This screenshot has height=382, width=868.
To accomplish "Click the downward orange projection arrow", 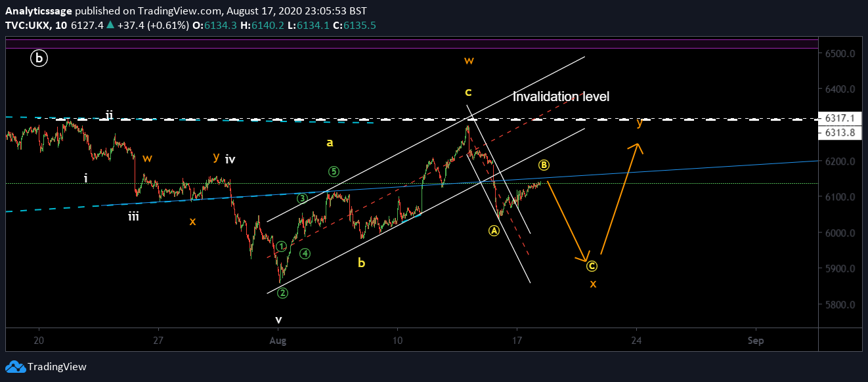I will click(568, 221).
